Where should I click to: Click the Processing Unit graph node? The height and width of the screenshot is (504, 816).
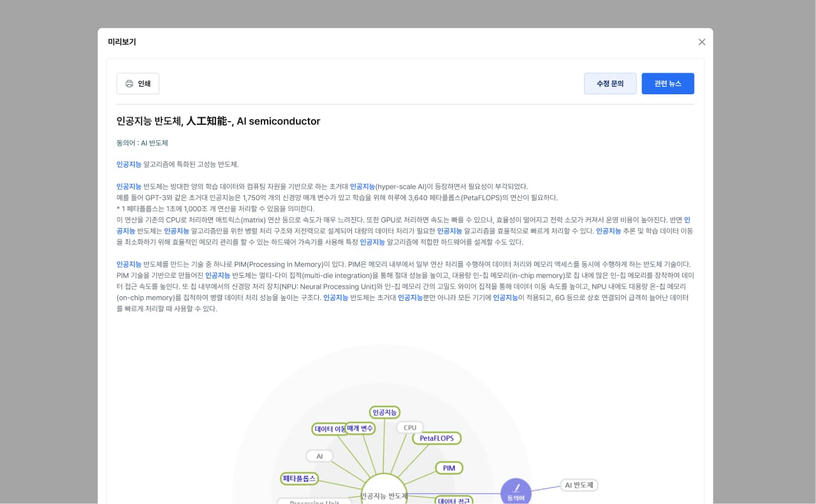314,501
